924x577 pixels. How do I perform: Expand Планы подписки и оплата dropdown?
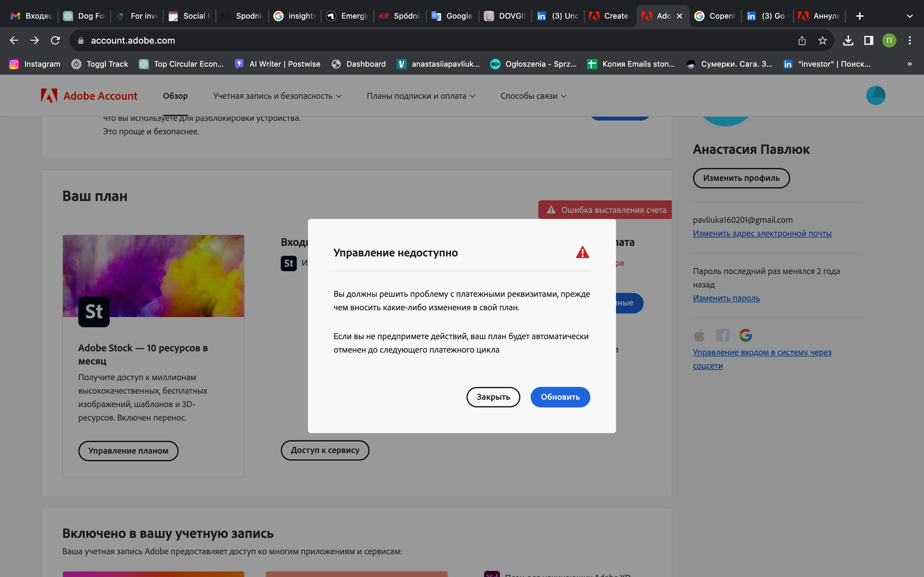coord(421,96)
